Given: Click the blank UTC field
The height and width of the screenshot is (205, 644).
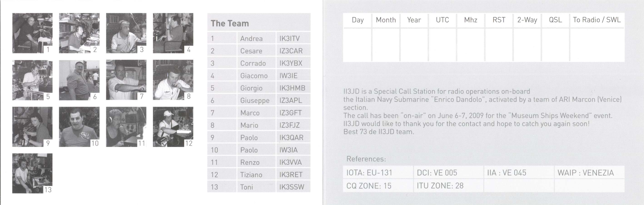Looking at the screenshot, I should (442, 45).
